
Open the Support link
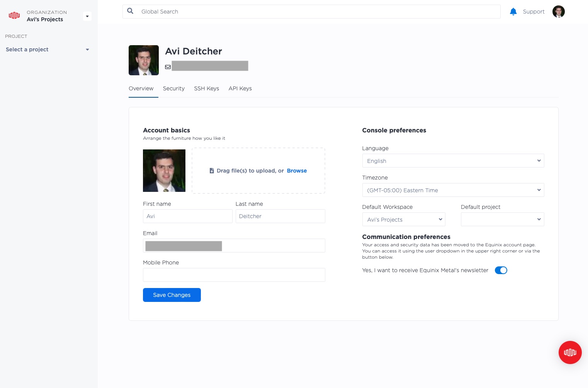534,12
